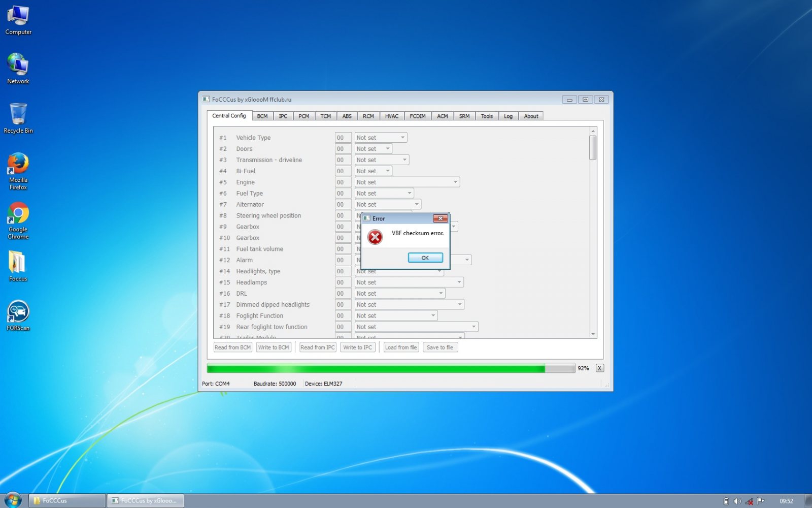812x508 pixels.
Task: Cancel progress with the X button
Action: 600,368
